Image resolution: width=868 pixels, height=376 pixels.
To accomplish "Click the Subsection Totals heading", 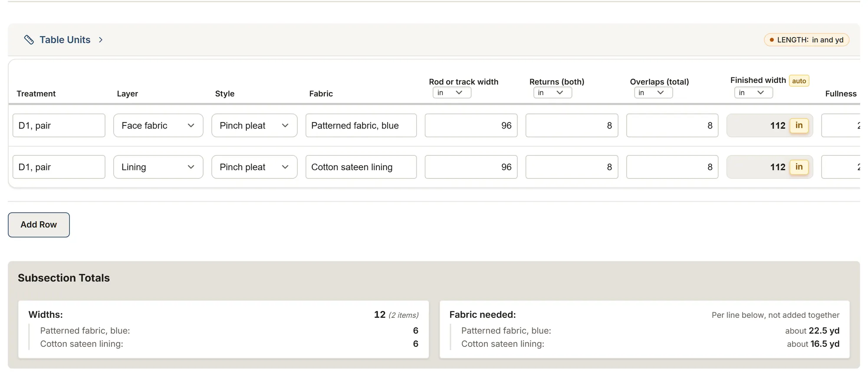I will pyautogui.click(x=64, y=278).
